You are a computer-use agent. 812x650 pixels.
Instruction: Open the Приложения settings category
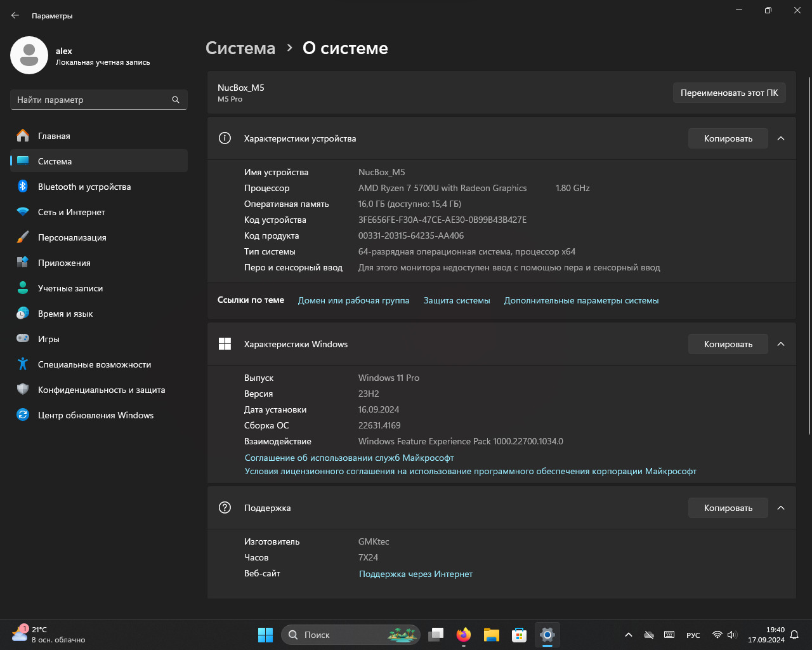(64, 263)
